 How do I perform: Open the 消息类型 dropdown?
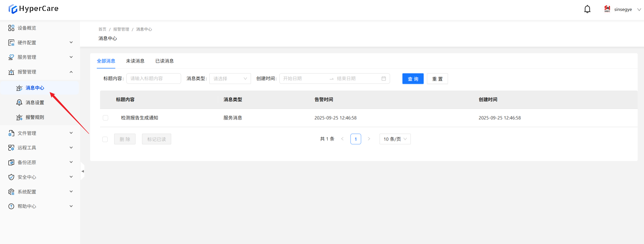230,79
